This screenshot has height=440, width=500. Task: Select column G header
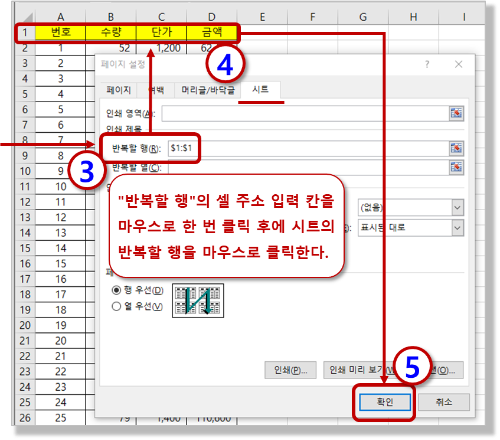363,17
